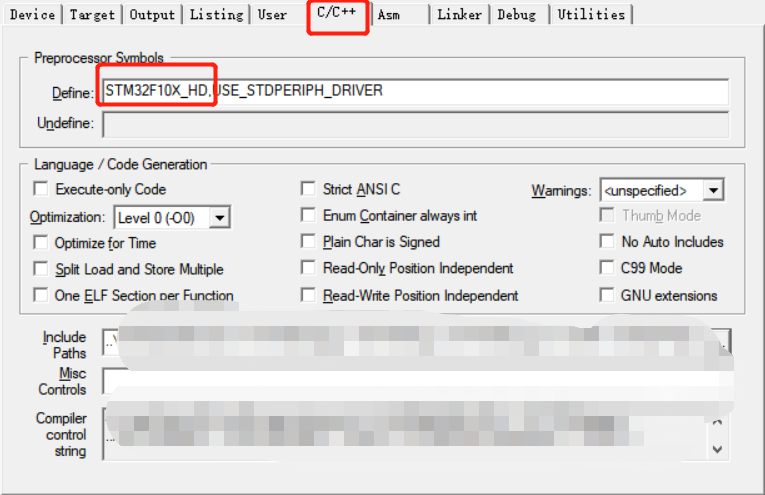The height and width of the screenshot is (495, 765).
Task: Switch to the Device tab
Action: pyautogui.click(x=32, y=15)
